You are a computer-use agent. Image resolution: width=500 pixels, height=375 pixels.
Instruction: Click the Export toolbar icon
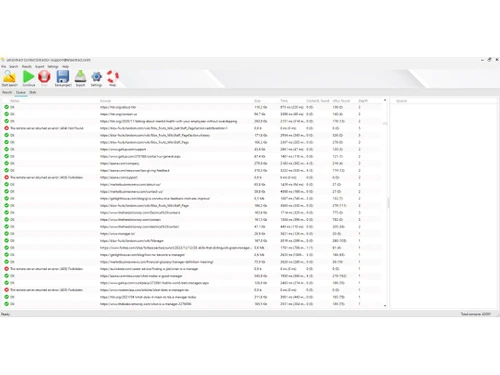click(x=80, y=77)
